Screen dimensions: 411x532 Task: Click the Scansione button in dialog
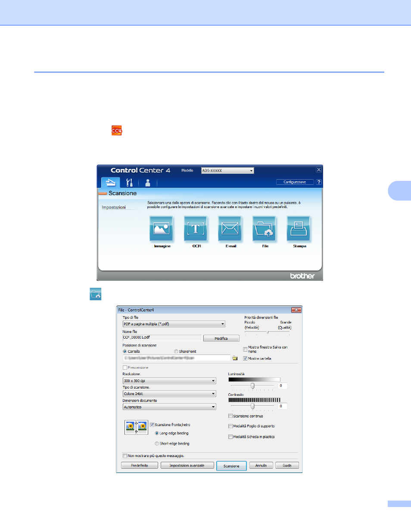pos(231,466)
